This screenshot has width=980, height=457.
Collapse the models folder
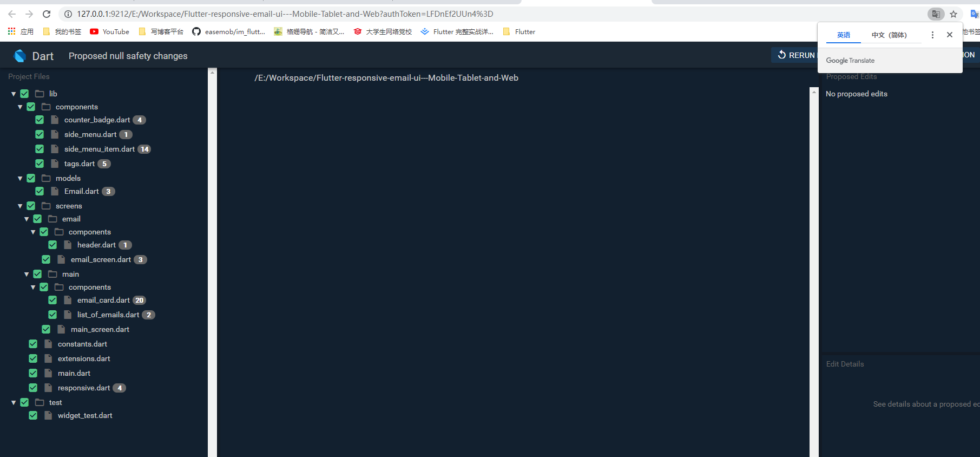pos(20,178)
